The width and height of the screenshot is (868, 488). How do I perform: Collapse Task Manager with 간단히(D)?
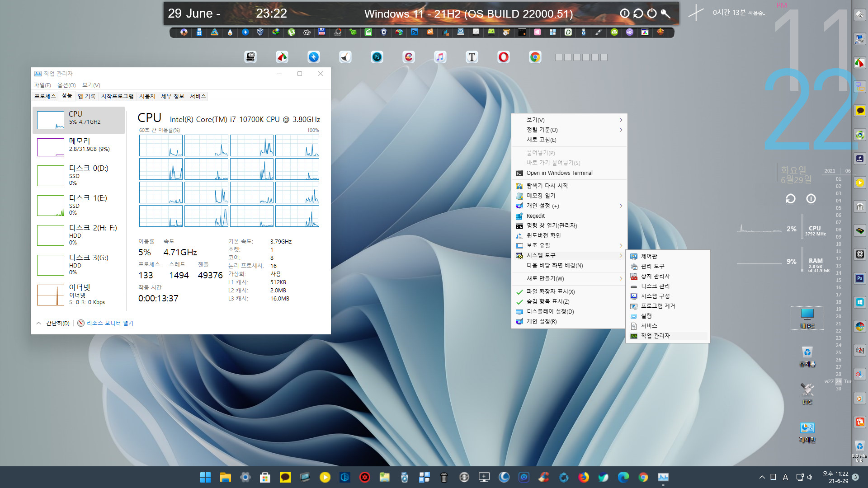coord(53,324)
